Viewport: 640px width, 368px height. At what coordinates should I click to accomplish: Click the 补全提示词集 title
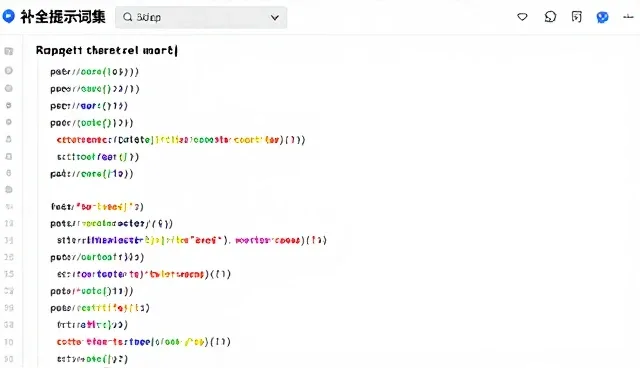pyautogui.click(x=63, y=17)
